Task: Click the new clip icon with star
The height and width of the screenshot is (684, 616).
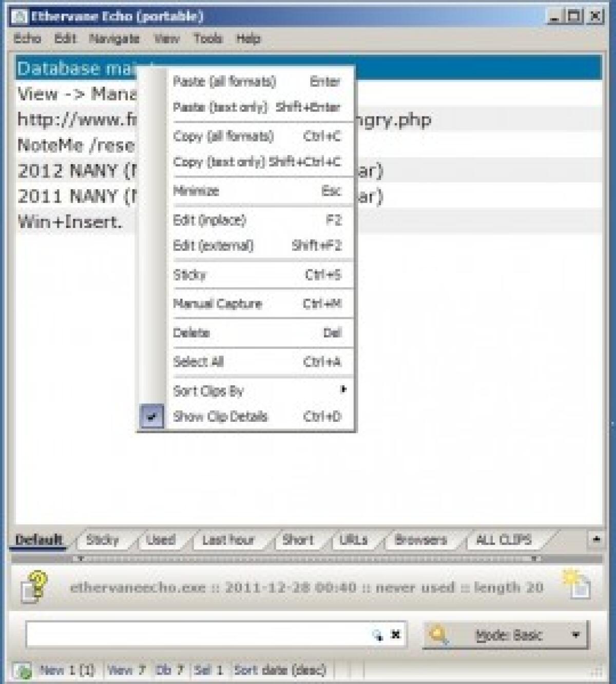Action: pos(577,584)
